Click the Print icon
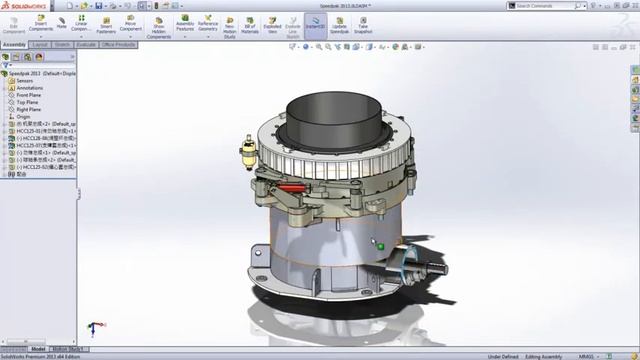Image resolution: width=640 pixels, height=360 pixels. point(113,6)
